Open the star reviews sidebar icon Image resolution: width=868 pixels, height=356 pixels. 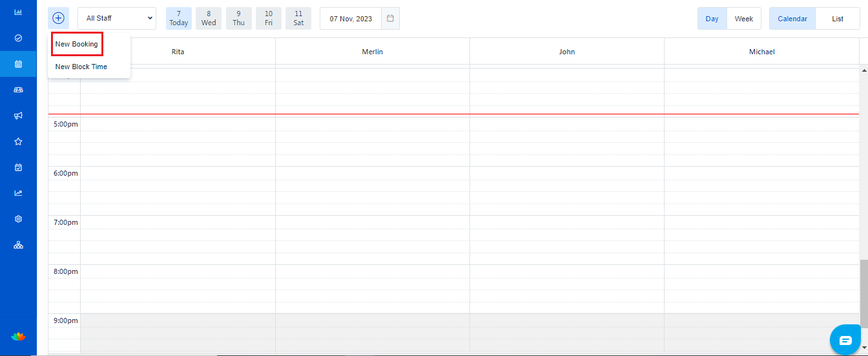(18, 141)
